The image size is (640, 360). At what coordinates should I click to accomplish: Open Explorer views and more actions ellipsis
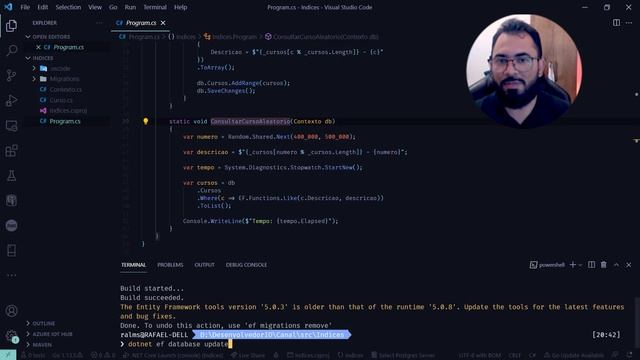click(99, 23)
